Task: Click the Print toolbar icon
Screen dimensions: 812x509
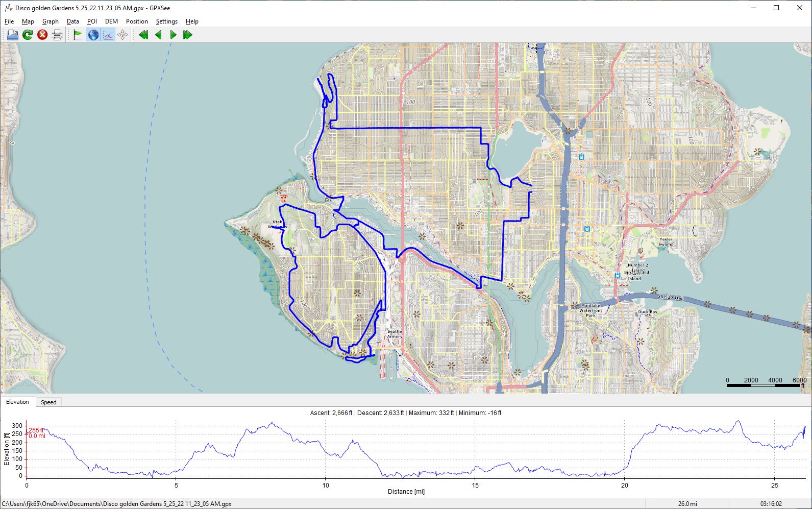Action: 57,35
